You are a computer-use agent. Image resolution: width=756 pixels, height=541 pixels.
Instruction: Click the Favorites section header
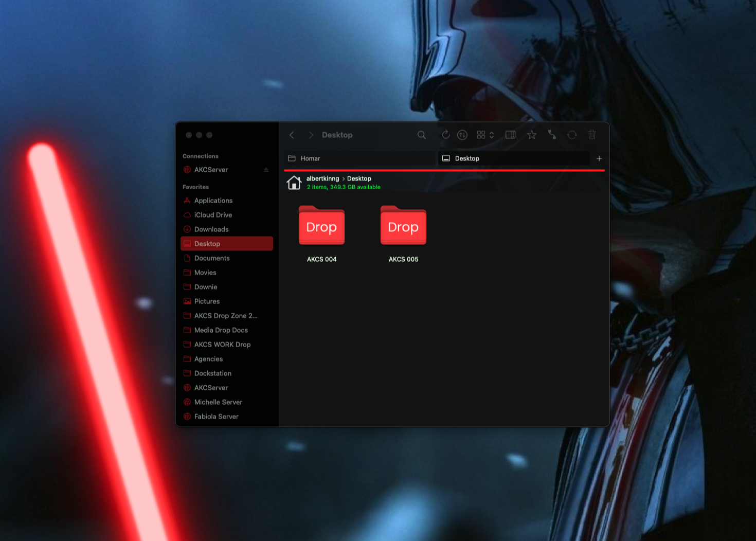[x=195, y=187]
